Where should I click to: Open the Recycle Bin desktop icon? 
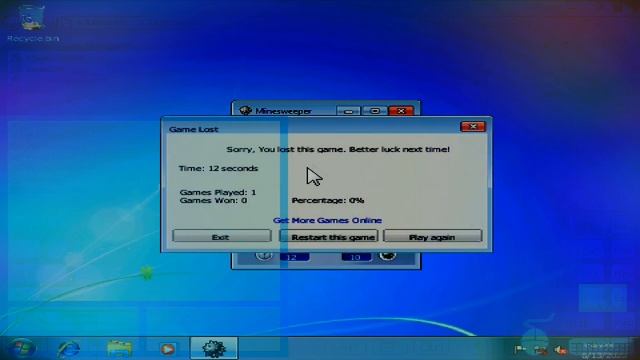pyautogui.click(x=33, y=23)
